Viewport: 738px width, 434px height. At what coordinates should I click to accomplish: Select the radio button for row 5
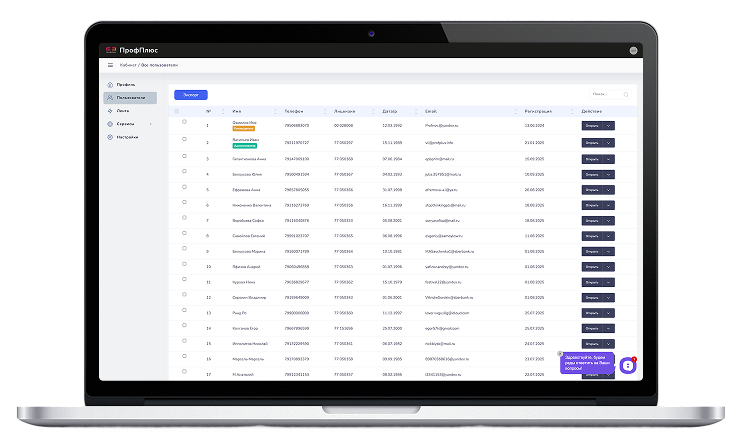(184, 188)
